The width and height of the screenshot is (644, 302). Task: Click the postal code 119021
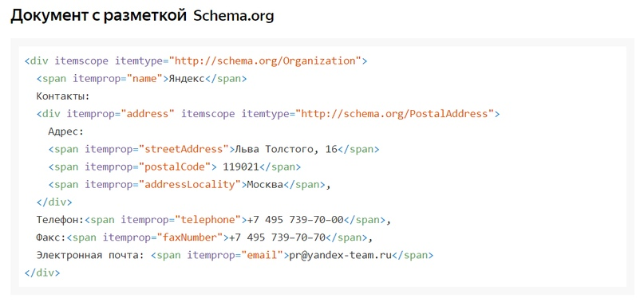coord(241,167)
